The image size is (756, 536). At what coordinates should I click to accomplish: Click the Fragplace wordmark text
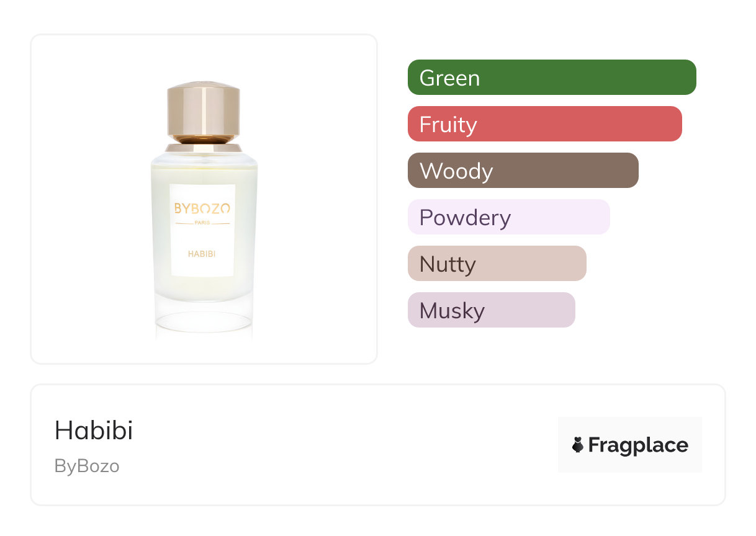[638, 445]
